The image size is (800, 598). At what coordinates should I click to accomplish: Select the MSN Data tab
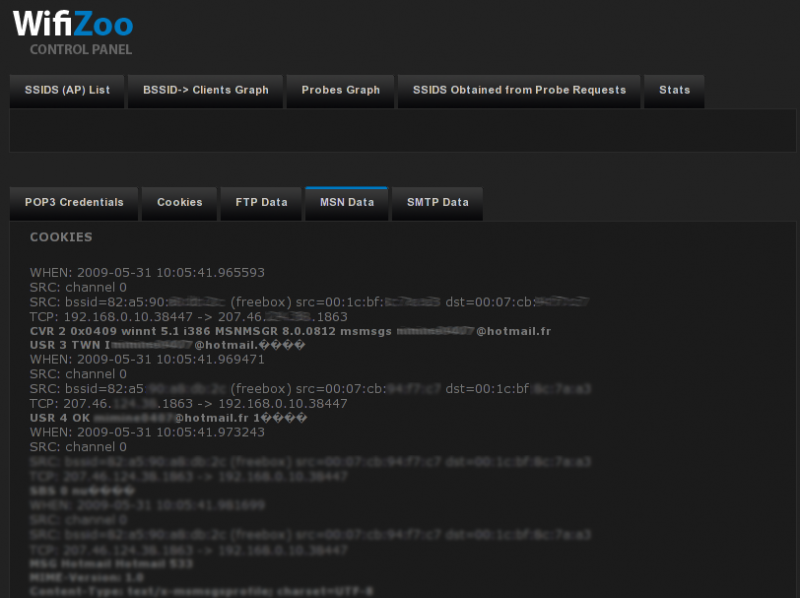[346, 202]
